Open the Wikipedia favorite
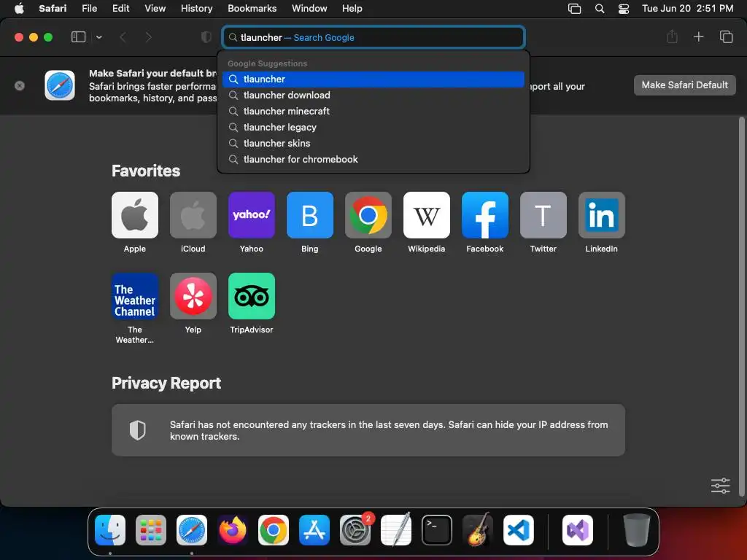The image size is (747, 560). (426, 215)
